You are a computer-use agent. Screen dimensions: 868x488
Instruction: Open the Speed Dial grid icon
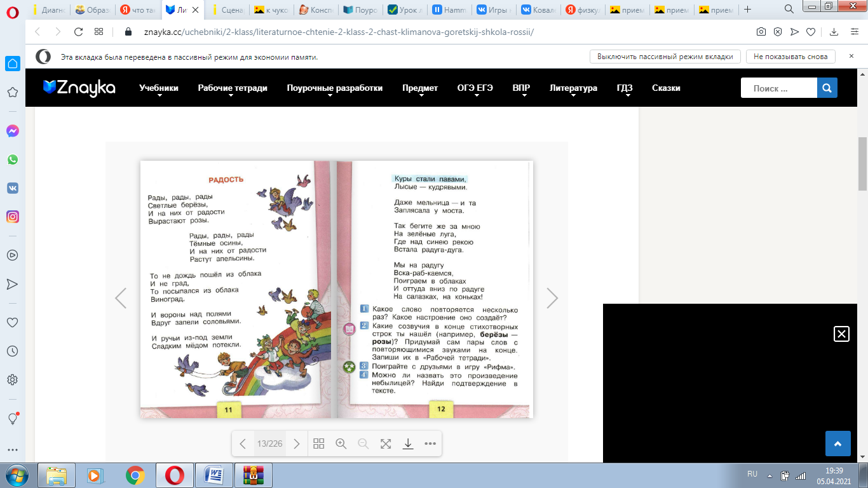coord(98,32)
